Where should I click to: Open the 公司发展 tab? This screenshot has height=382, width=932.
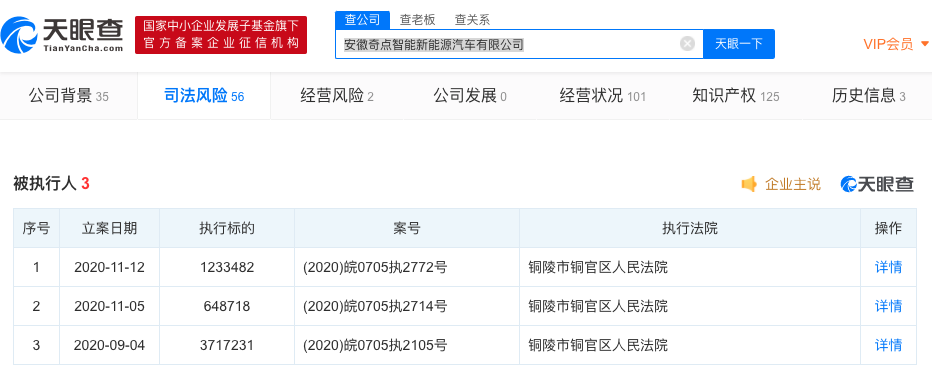470,96
